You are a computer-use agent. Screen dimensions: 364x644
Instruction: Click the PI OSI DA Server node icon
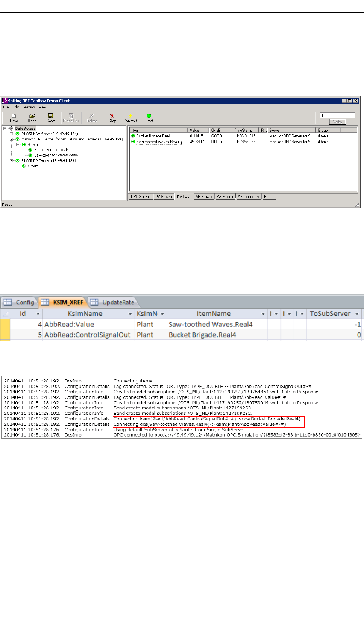click(18, 161)
